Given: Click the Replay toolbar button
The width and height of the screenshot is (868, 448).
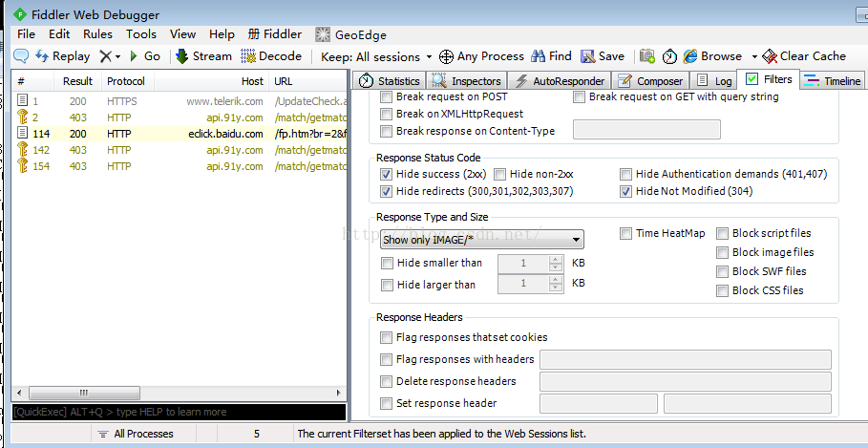Looking at the screenshot, I should pos(63,56).
